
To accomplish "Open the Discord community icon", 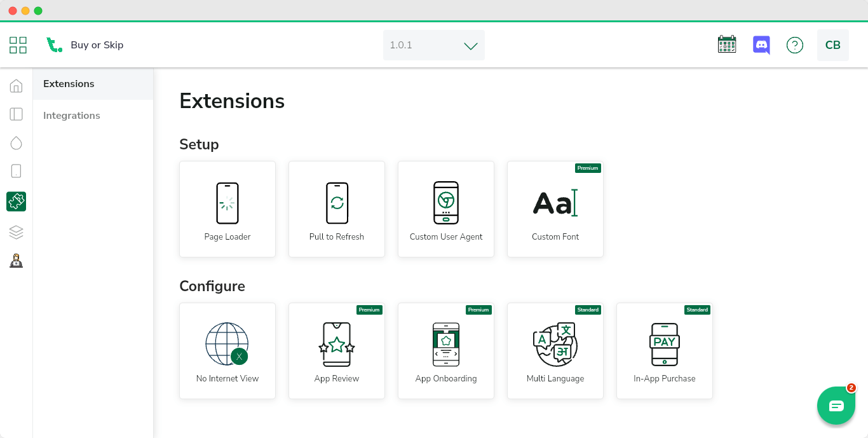I will pyautogui.click(x=761, y=45).
